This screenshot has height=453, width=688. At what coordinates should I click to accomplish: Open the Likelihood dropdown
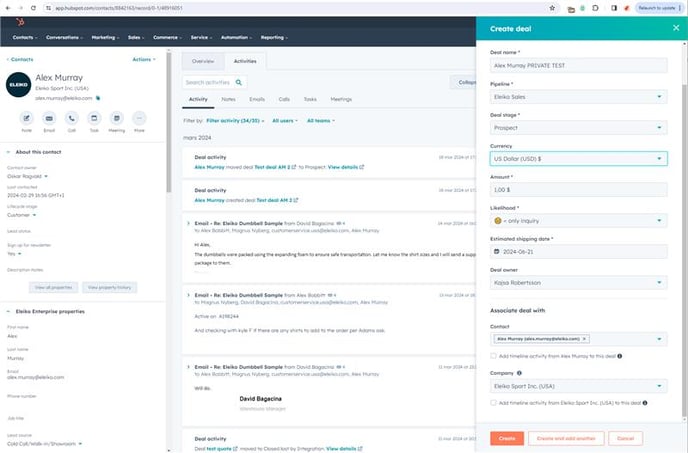click(578, 219)
